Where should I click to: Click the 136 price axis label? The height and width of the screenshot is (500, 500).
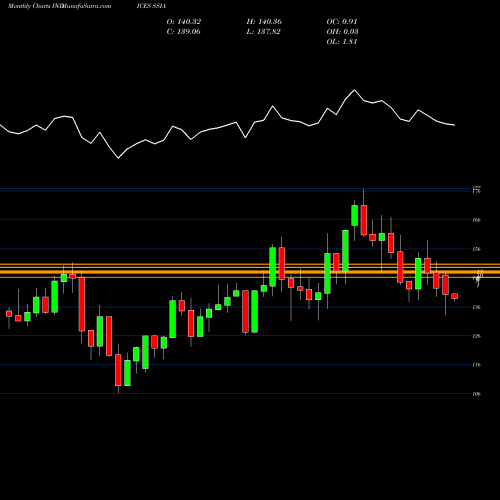[477, 307]
